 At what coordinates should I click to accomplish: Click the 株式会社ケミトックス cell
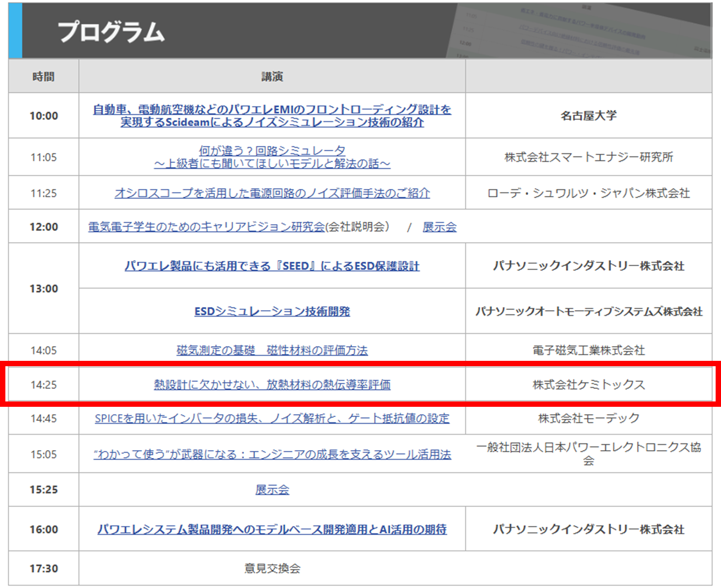coord(589,384)
